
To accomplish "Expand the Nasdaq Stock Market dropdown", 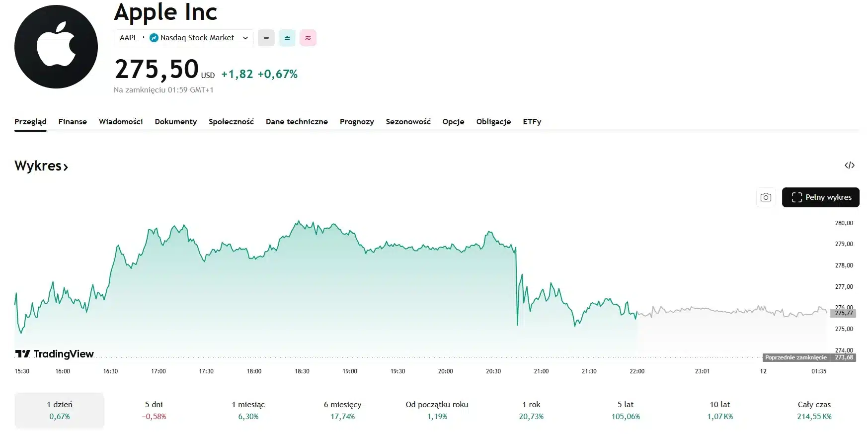I will [245, 38].
